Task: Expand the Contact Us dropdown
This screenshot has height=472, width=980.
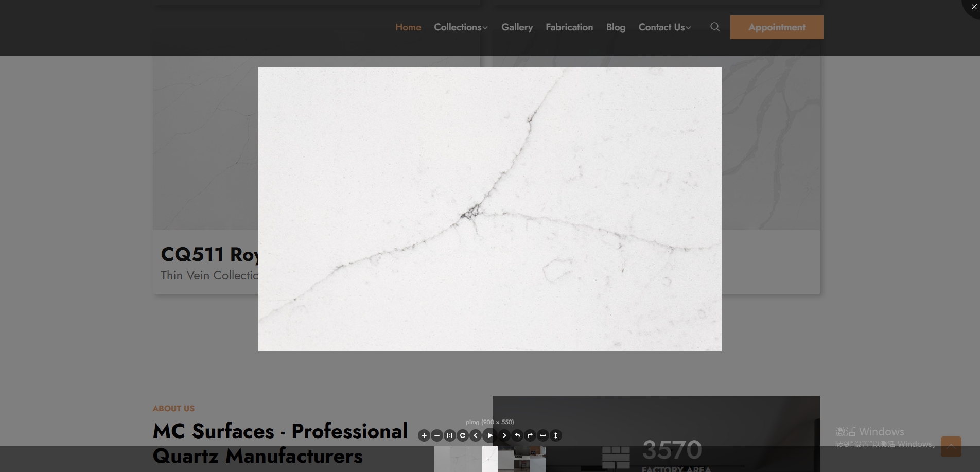Action: pos(664,27)
